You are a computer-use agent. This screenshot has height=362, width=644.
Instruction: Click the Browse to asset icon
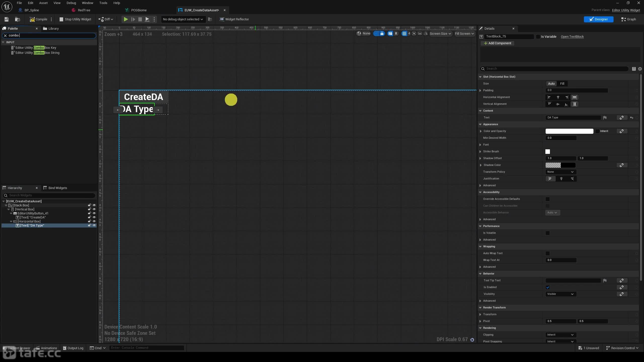[x=17, y=19]
